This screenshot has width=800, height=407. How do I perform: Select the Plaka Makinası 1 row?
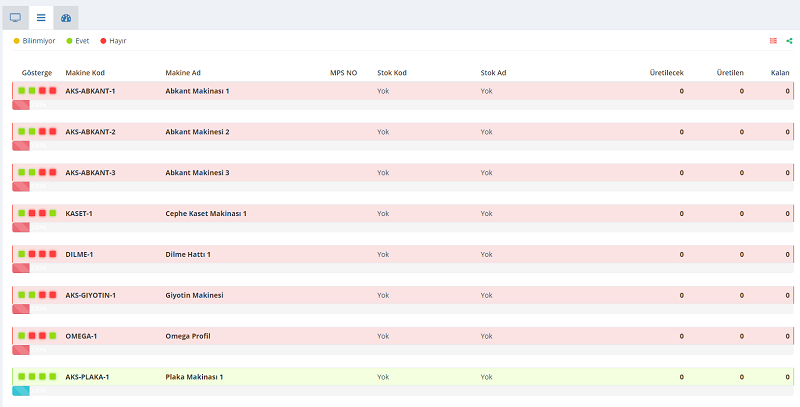point(194,377)
